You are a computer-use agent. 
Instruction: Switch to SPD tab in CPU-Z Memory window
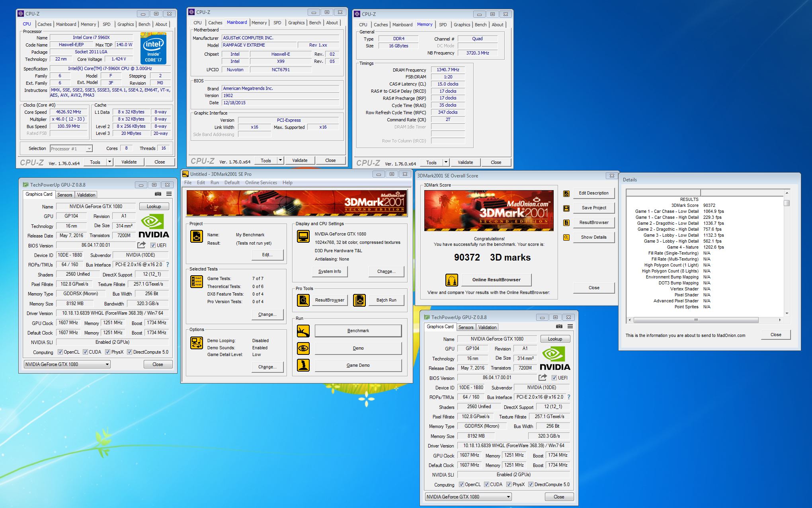tap(443, 25)
